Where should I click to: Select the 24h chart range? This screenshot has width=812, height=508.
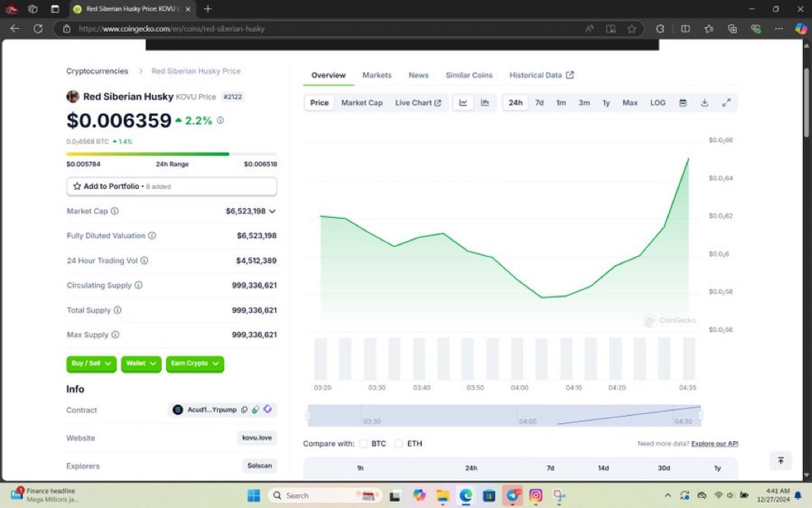pos(515,103)
